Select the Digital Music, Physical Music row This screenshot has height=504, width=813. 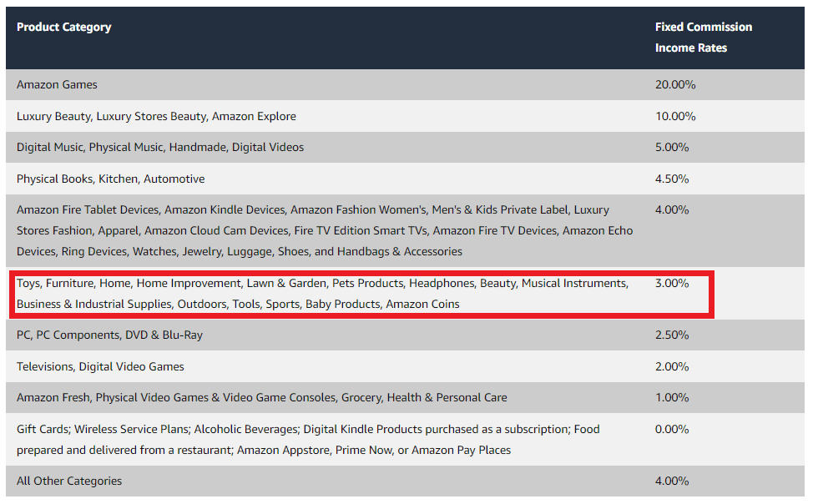click(x=160, y=147)
